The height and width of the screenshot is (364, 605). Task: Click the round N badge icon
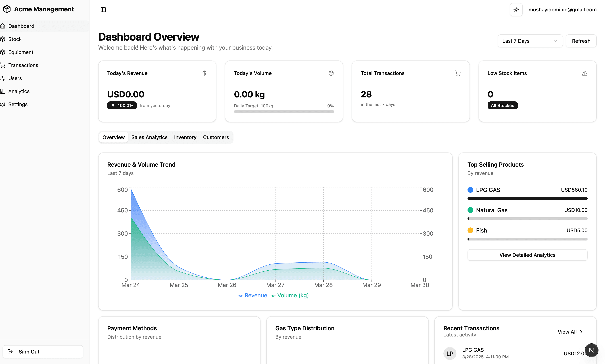(x=591, y=350)
